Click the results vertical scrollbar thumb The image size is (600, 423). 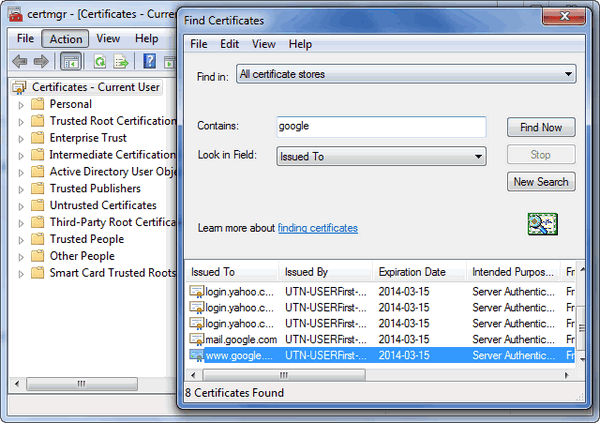click(x=581, y=328)
